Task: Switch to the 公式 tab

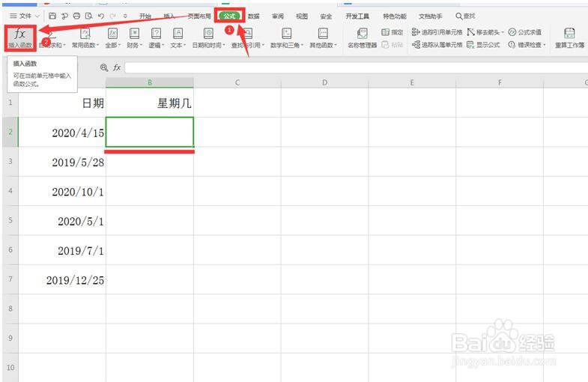Action: (x=229, y=16)
